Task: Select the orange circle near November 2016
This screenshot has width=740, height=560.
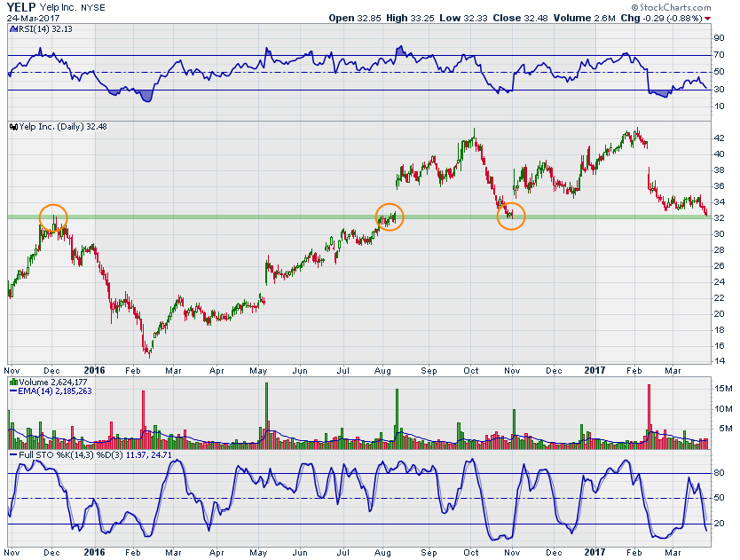Action: [x=510, y=216]
